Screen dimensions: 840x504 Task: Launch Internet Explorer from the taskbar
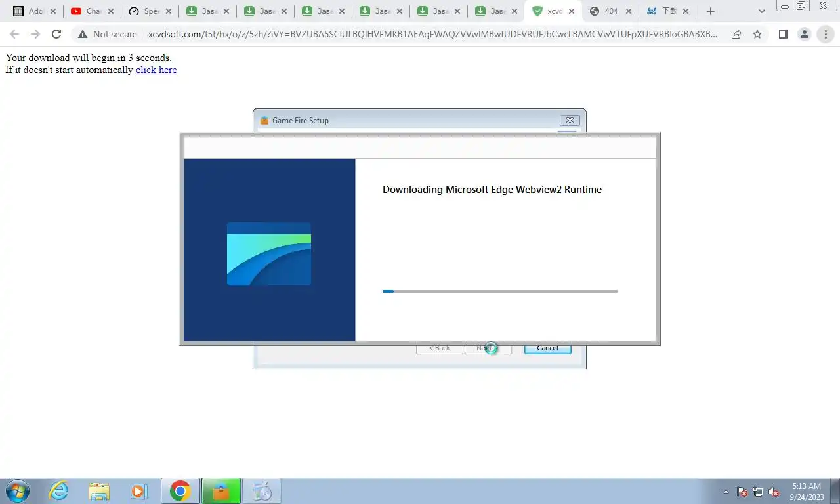59,491
